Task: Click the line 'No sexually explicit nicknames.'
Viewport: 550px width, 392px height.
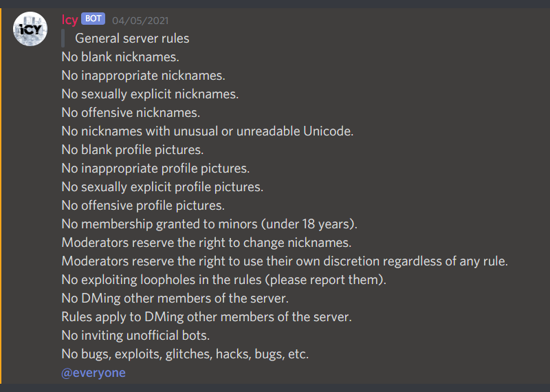Action: [x=150, y=94]
